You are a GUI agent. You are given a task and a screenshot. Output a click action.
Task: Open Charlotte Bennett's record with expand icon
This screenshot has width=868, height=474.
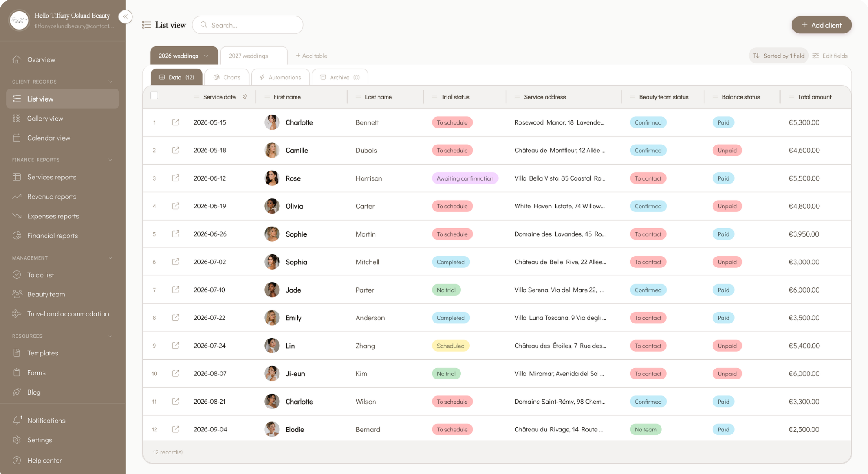coord(175,122)
